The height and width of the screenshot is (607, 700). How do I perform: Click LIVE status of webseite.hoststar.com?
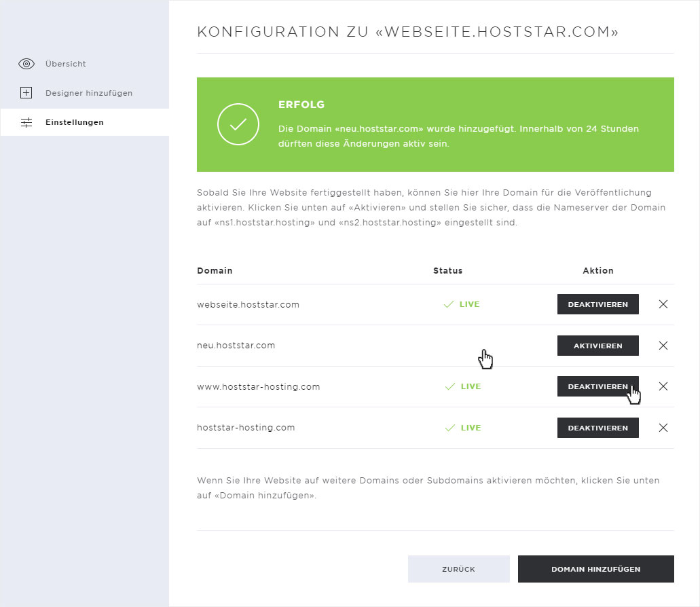462,304
